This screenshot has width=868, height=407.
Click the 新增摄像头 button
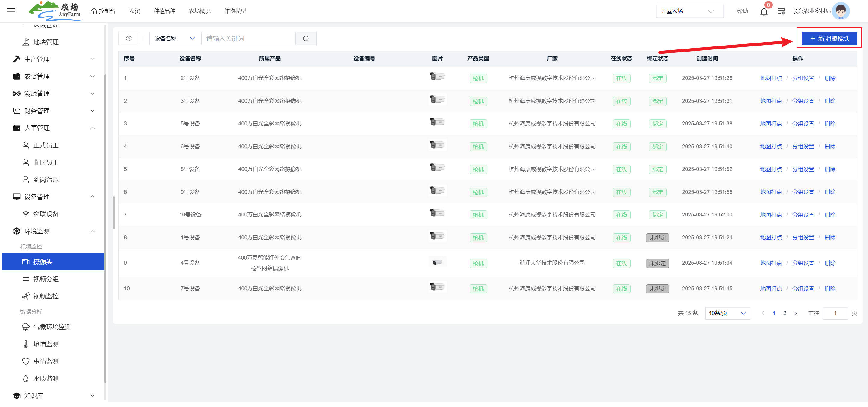click(829, 38)
